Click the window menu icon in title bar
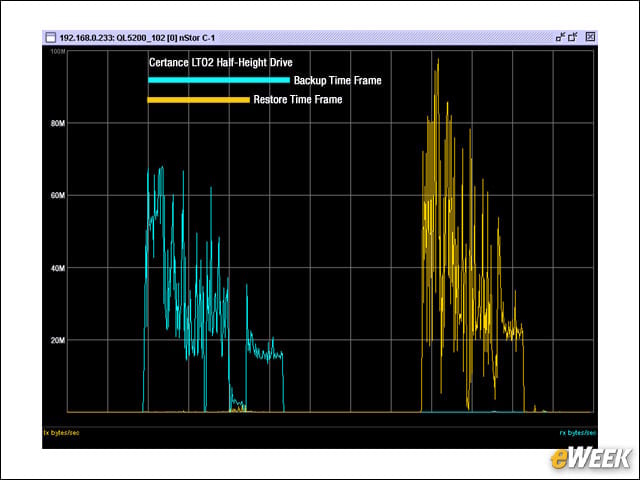Viewport: 640px width, 480px height. coord(51,38)
